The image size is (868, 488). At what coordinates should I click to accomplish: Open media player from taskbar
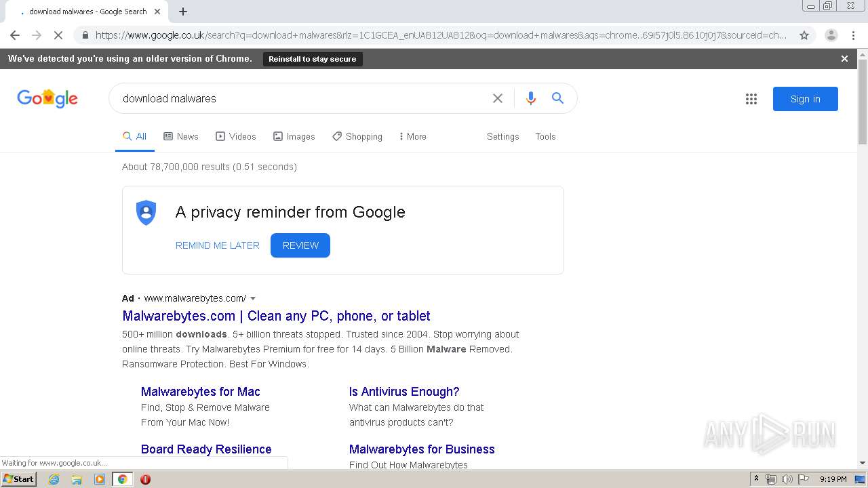(x=100, y=479)
